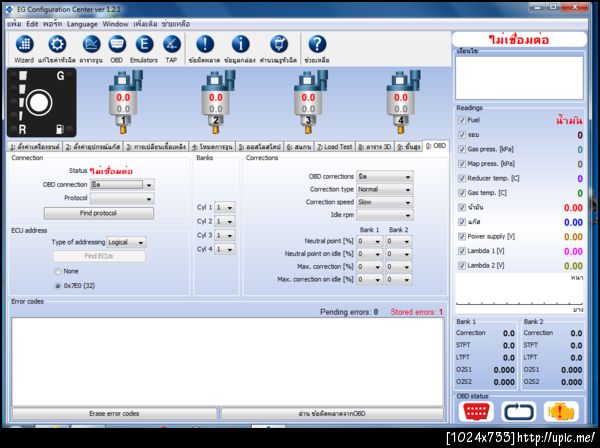The image size is (600, 448).
Task: Toggle the Reducer temp. [C] checkbox
Action: coord(462,178)
